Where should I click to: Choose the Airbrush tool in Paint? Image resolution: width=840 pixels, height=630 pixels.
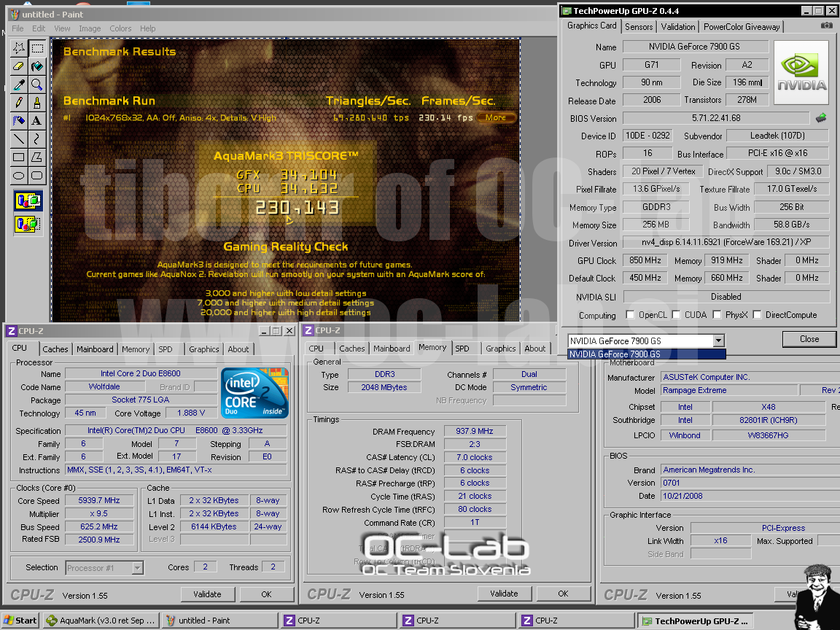pos(19,120)
